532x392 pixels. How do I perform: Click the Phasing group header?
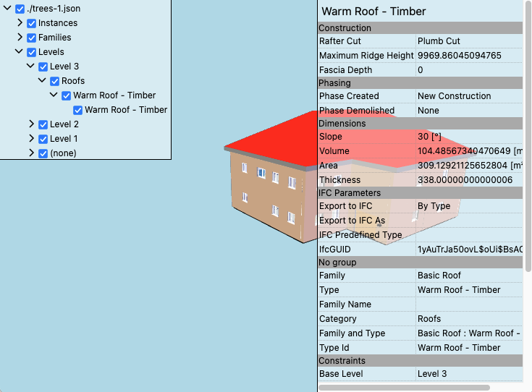pyautogui.click(x=421, y=82)
